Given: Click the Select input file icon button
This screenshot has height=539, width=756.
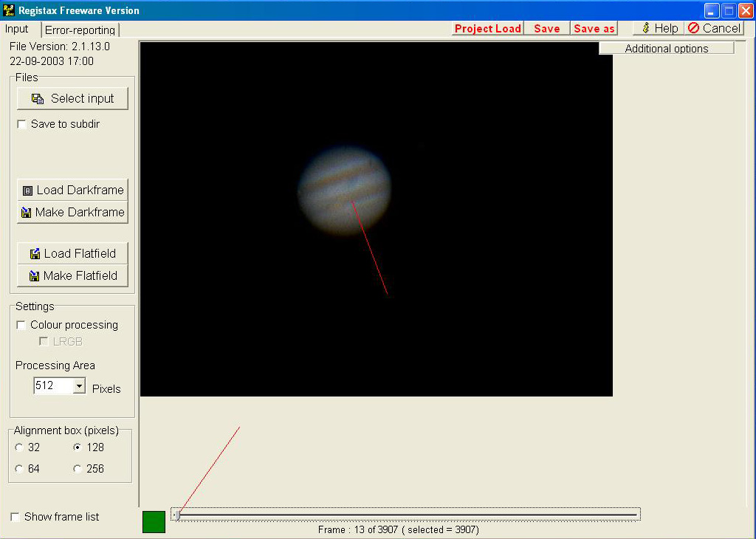Looking at the screenshot, I should 38,99.
